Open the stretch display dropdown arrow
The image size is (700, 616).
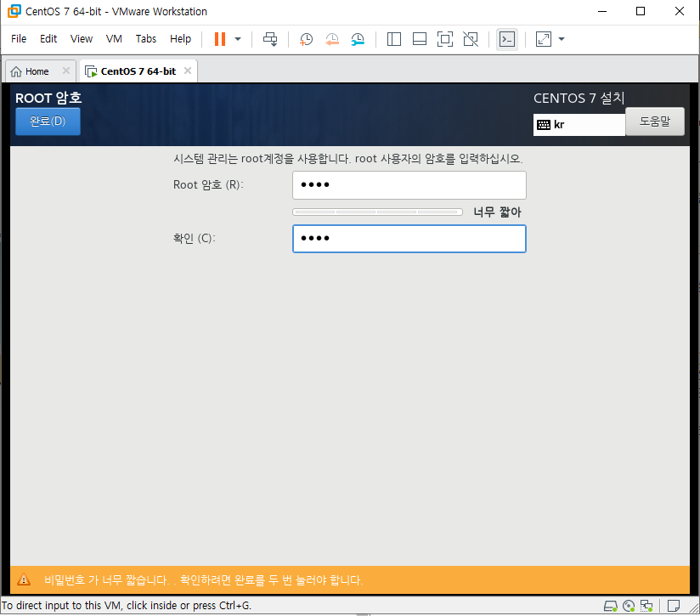(562, 39)
